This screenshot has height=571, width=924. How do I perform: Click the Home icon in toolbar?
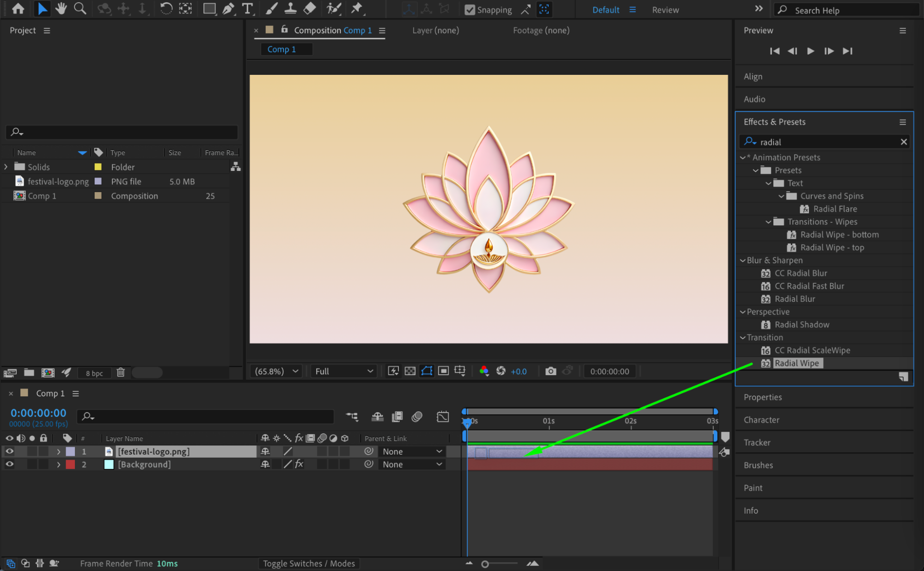[x=18, y=9]
